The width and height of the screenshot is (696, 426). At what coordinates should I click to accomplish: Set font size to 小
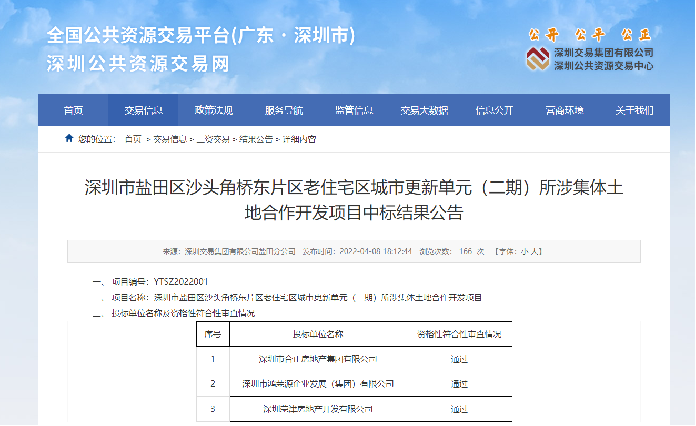(535, 251)
